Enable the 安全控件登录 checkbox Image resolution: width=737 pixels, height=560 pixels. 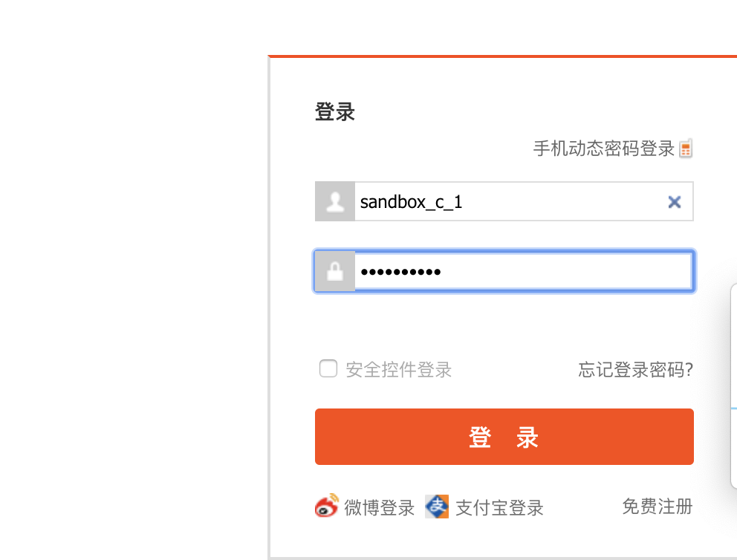(x=328, y=368)
